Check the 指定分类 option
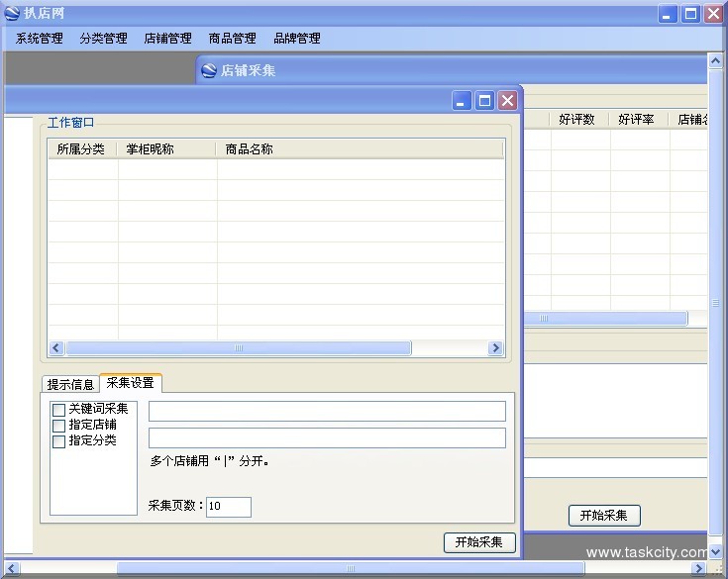The width and height of the screenshot is (728, 579). coord(59,441)
